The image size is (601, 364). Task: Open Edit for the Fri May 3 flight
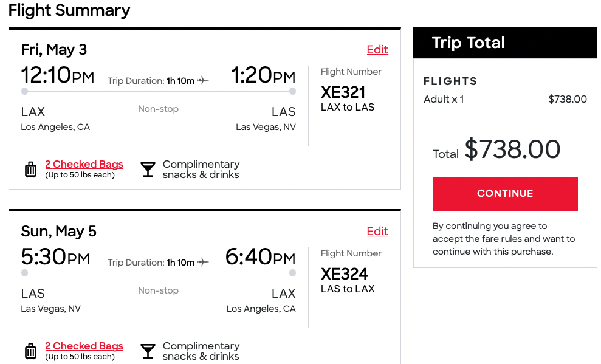[x=377, y=50]
